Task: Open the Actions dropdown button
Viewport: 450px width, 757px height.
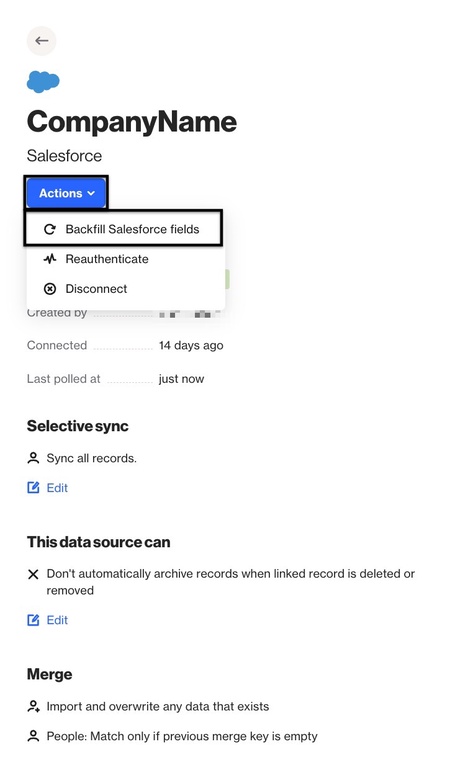Action: [66, 193]
